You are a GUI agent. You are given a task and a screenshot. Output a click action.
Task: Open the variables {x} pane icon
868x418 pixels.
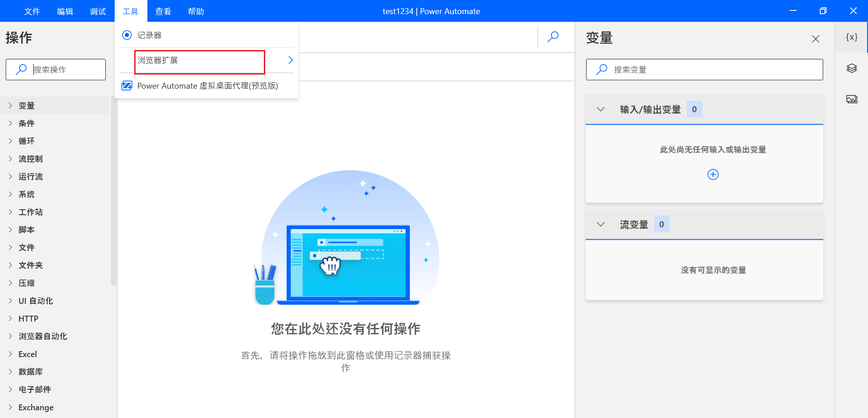point(852,37)
